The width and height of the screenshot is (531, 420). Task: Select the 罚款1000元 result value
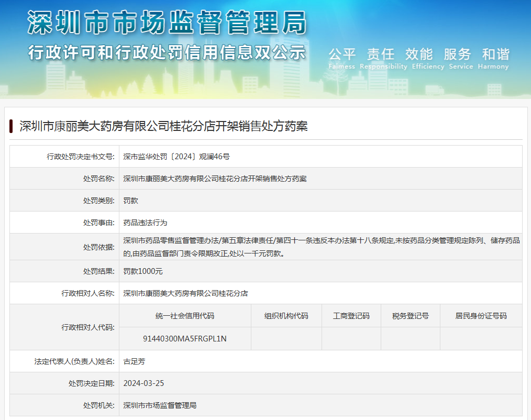click(143, 271)
